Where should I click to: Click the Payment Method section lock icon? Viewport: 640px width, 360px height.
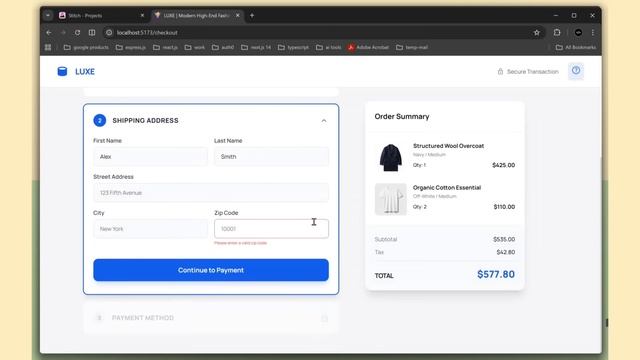click(324, 318)
